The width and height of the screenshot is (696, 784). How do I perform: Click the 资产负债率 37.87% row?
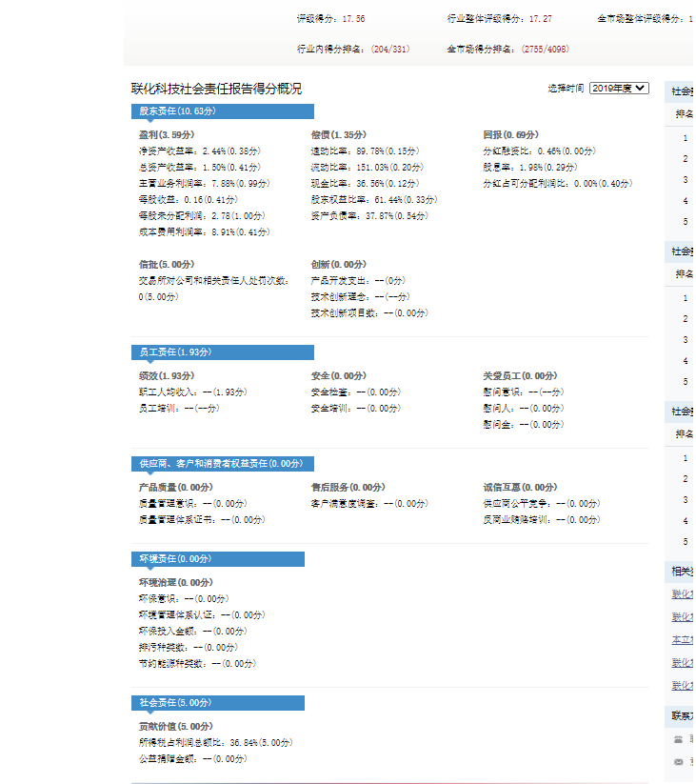pyautogui.click(x=369, y=216)
